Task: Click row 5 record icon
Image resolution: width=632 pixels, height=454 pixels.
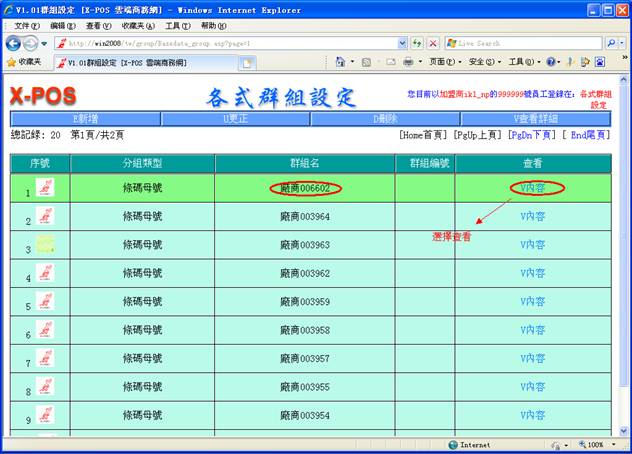Action: coord(45,301)
